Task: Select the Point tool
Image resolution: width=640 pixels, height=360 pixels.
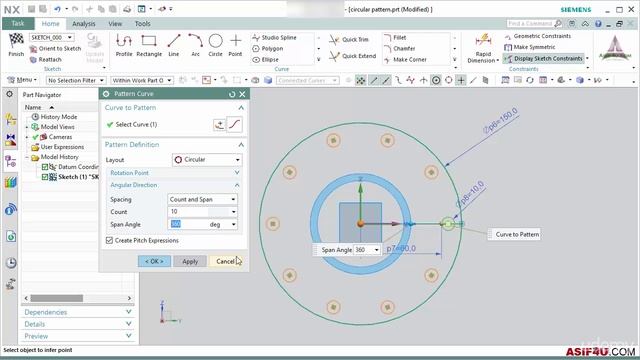Action: click(x=235, y=45)
